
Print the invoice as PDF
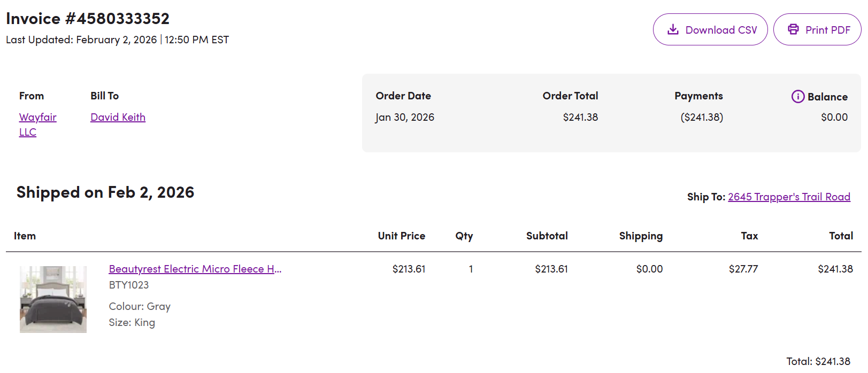click(817, 29)
